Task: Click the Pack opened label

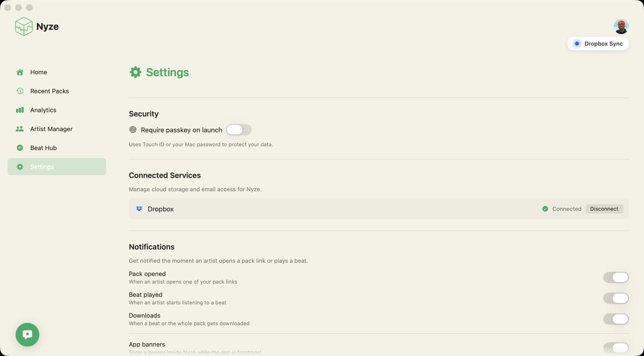Action: 147,274
